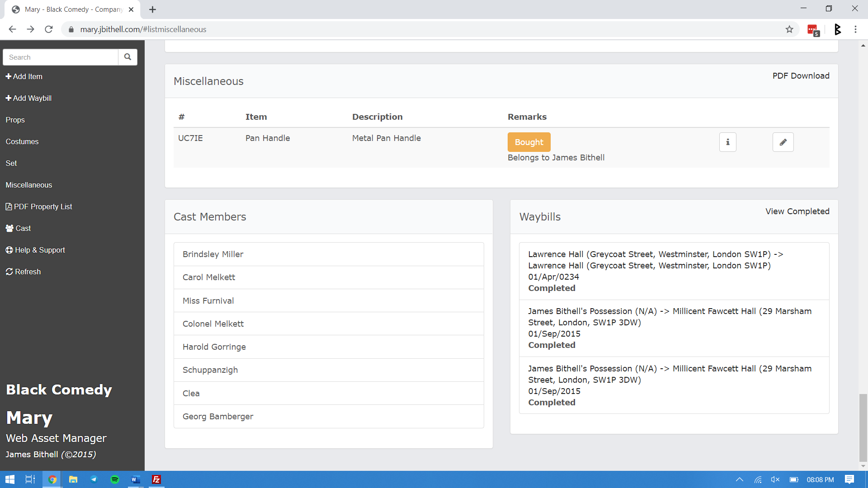The height and width of the screenshot is (488, 868).
Task: Click the Bought status toggle for Pan Handle
Action: click(529, 142)
